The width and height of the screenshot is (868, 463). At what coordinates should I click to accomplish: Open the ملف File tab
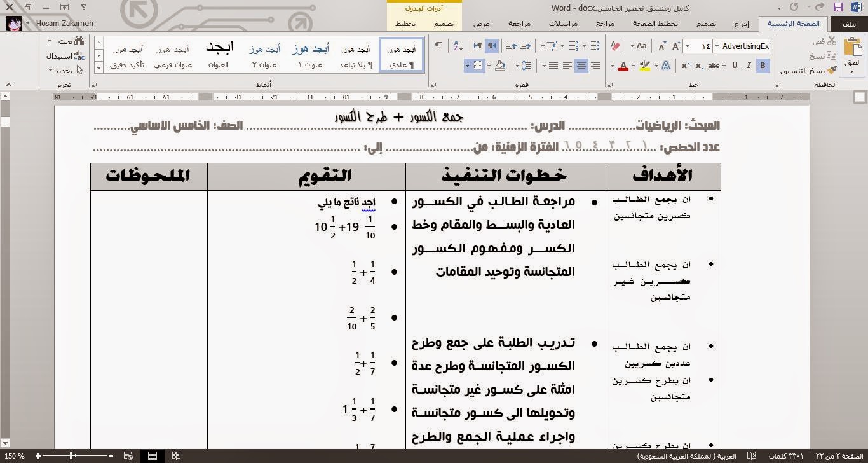pyautogui.click(x=848, y=24)
